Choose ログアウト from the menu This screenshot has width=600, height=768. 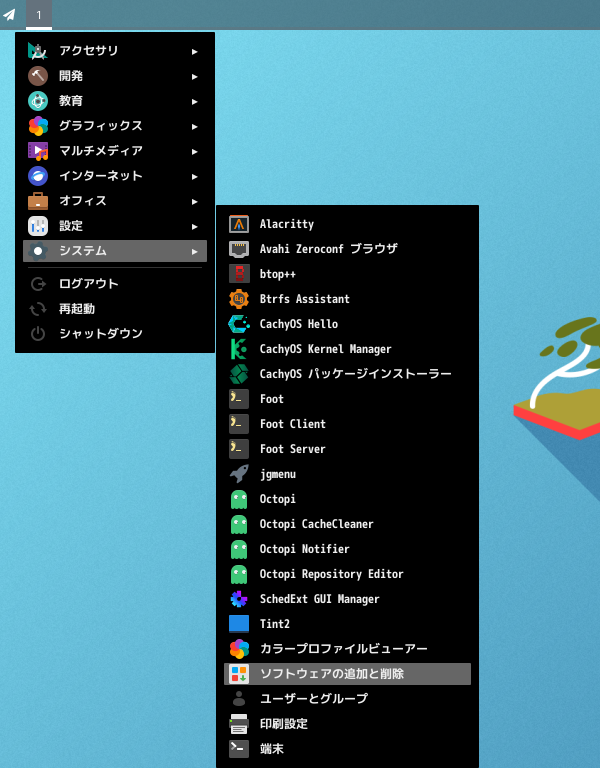click(115, 284)
